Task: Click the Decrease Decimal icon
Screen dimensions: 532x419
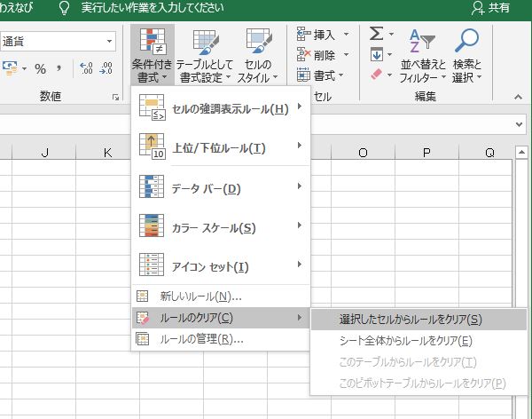Action: [106, 68]
